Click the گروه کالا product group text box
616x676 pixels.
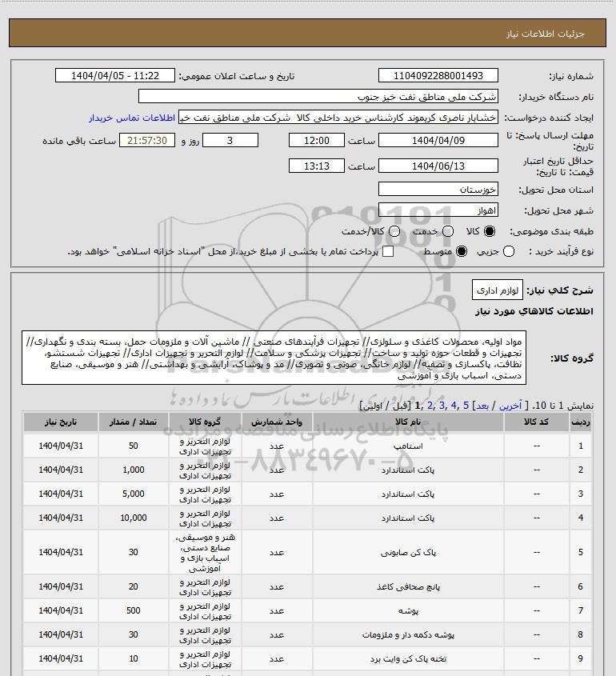point(274,358)
